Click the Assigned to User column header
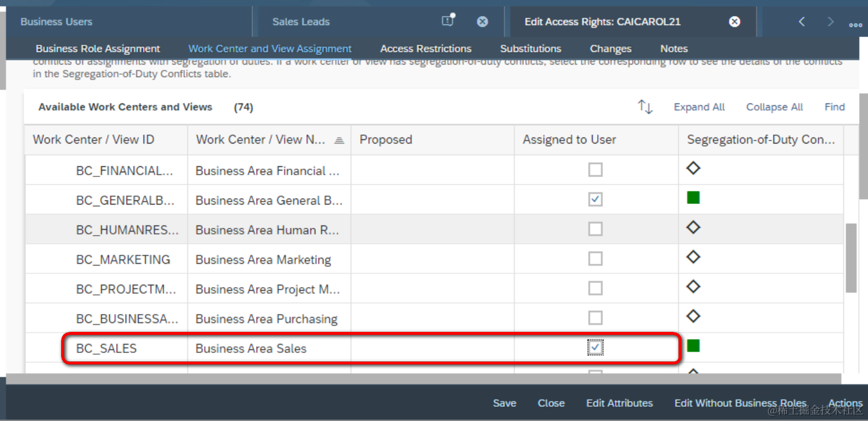The image size is (868, 421). click(596, 140)
